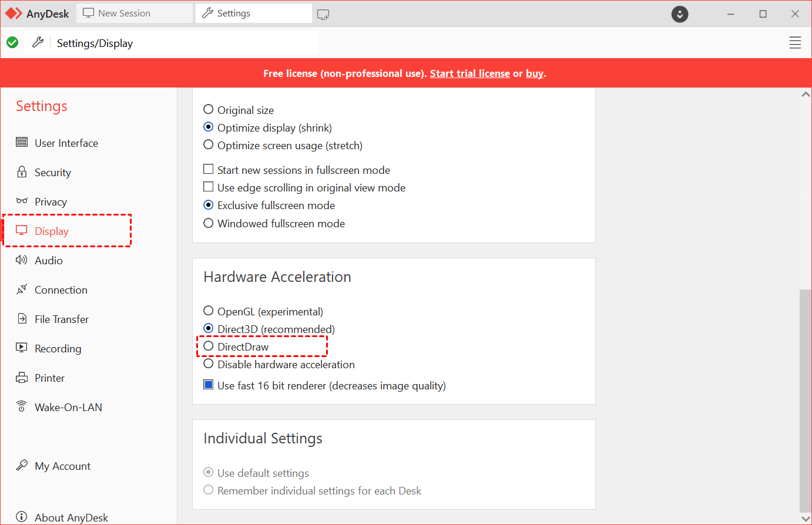
Task: Go to the Connection settings page
Action: [61, 290]
